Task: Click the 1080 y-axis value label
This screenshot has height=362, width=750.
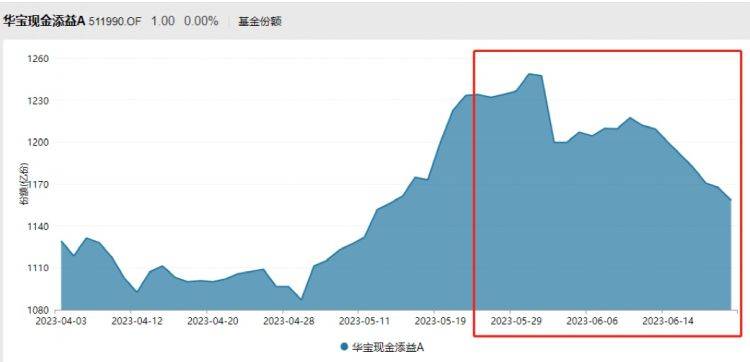Action: tap(38, 310)
